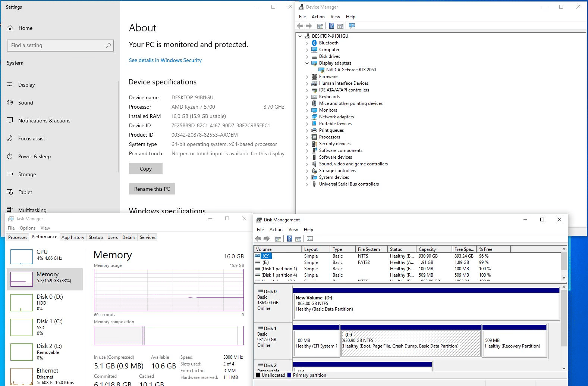
Task: Click Help icon in Device Manager toolbar
Action: tap(331, 26)
